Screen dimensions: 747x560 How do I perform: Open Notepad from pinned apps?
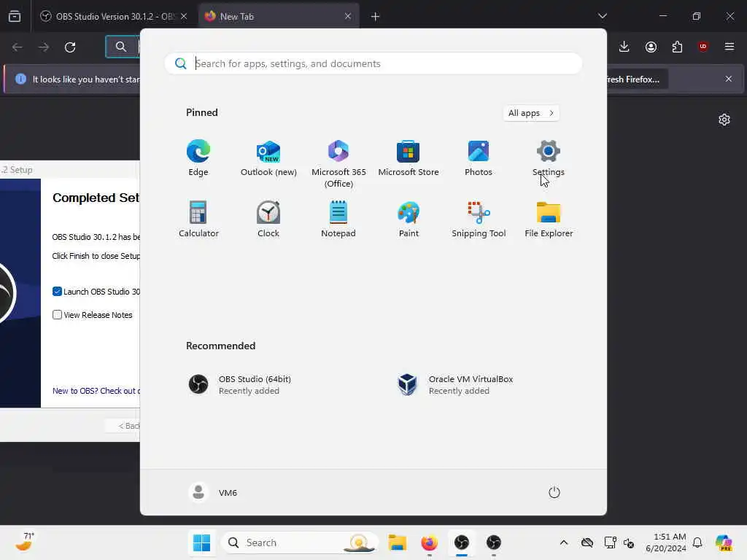[338, 219]
